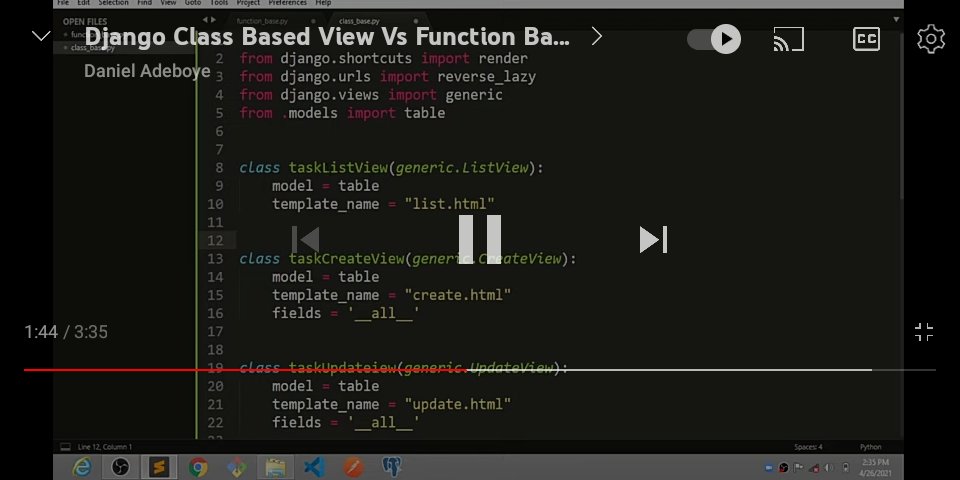Open Google Chrome from the taskbar
The height and width of the screenshot is (480, 960).
(x=198, y=468)
